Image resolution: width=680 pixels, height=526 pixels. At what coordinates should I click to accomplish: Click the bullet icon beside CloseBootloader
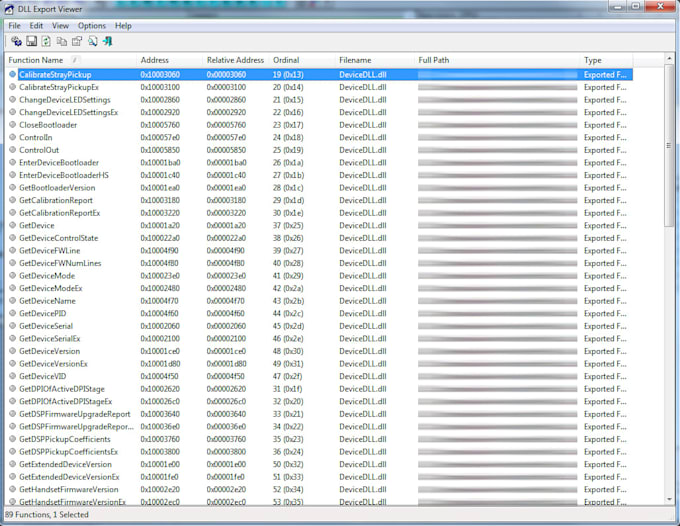click(x=13, y=125)
